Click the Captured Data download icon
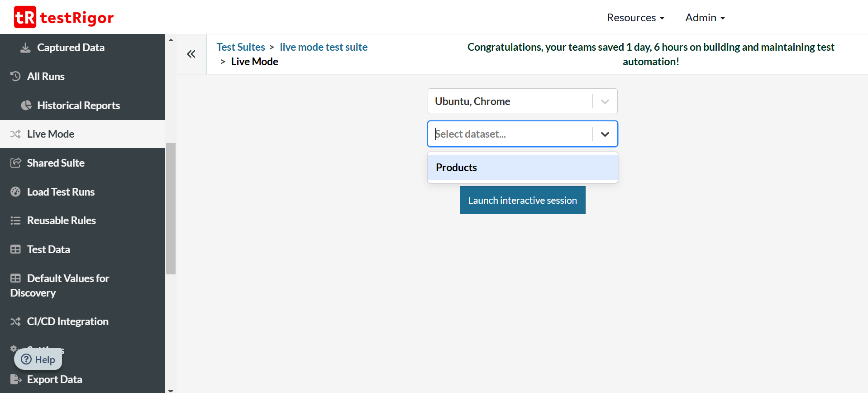The height and width of the screenshot is (393, 868). pos(26,48)
